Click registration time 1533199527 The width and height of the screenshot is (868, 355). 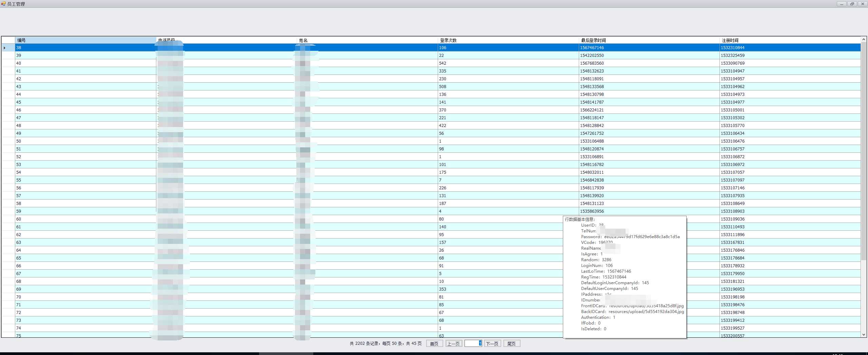tap(790, 328)
